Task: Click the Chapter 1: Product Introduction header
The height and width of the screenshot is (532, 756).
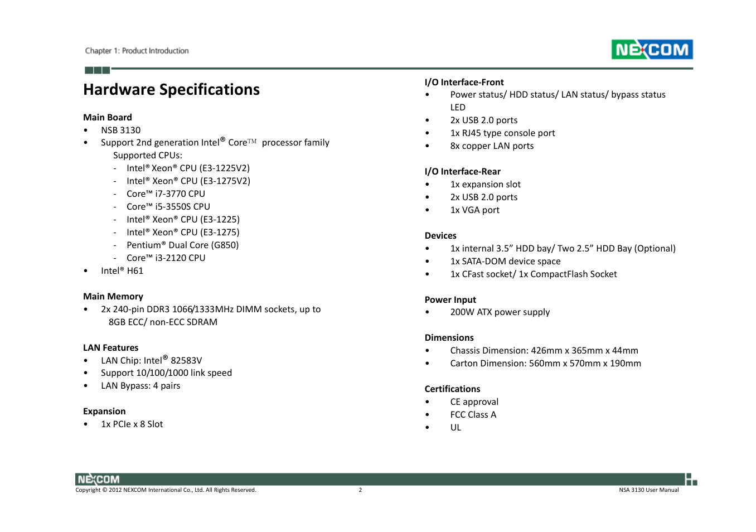Action: pyautogui.click(x=137, y=51)
